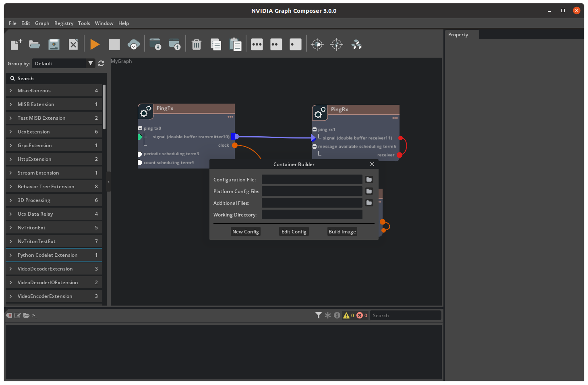Screen dimensions: 588x385
Task: Click the Edit Config button
Action: 294,231
